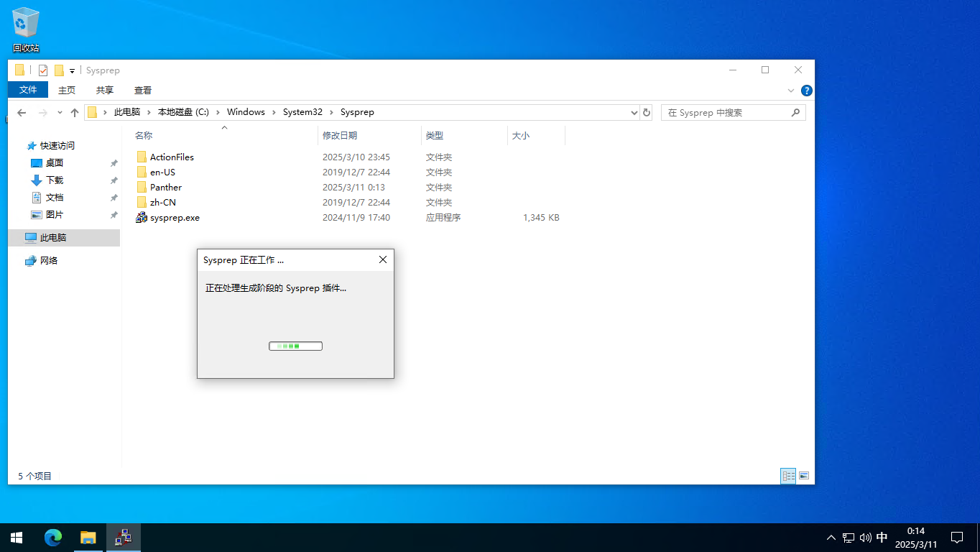This screenshot has height=552, width=980.
Task: Switch to the 主页 ribbon tab
Action: pos(67,90)
